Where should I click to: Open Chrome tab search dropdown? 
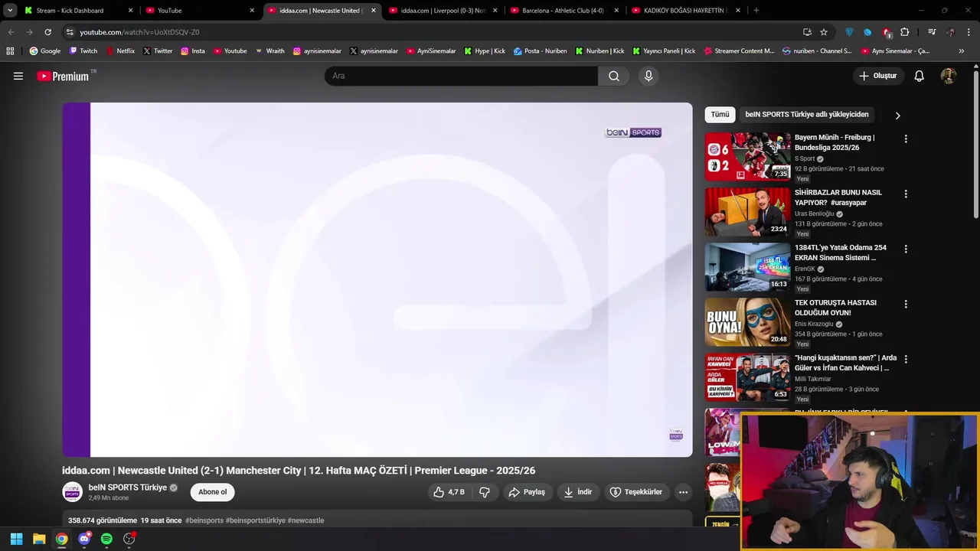[x=10, y=11]
